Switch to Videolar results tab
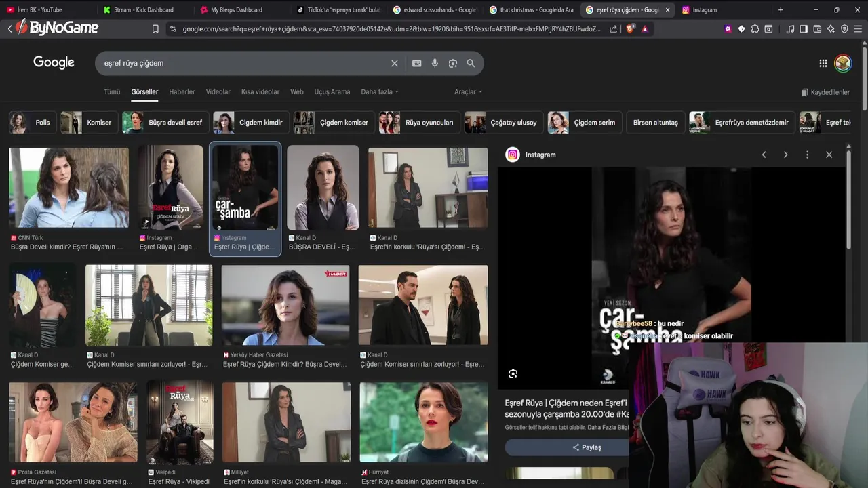868x488 pixels. (218, 91)
